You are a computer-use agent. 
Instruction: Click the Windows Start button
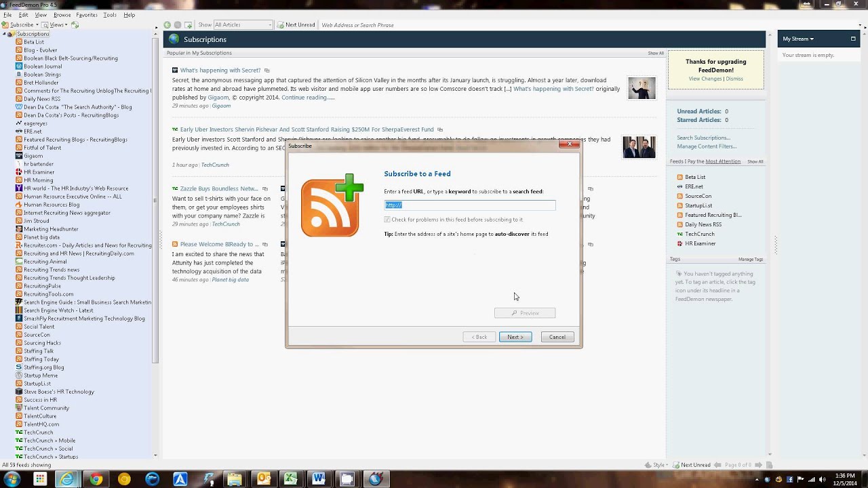click(x=12, y=479)
